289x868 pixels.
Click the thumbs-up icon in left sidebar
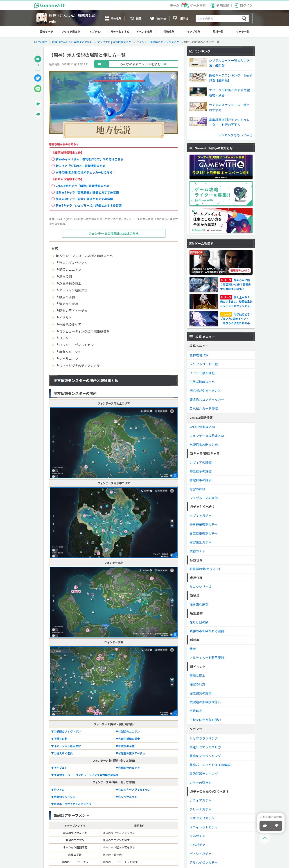pos(38,104)
